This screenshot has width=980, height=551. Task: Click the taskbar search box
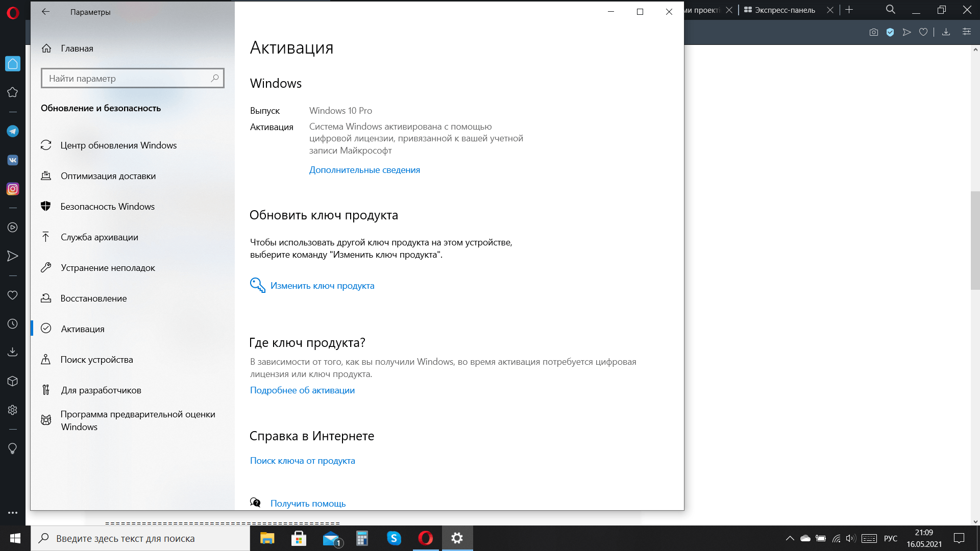point(140,538)
